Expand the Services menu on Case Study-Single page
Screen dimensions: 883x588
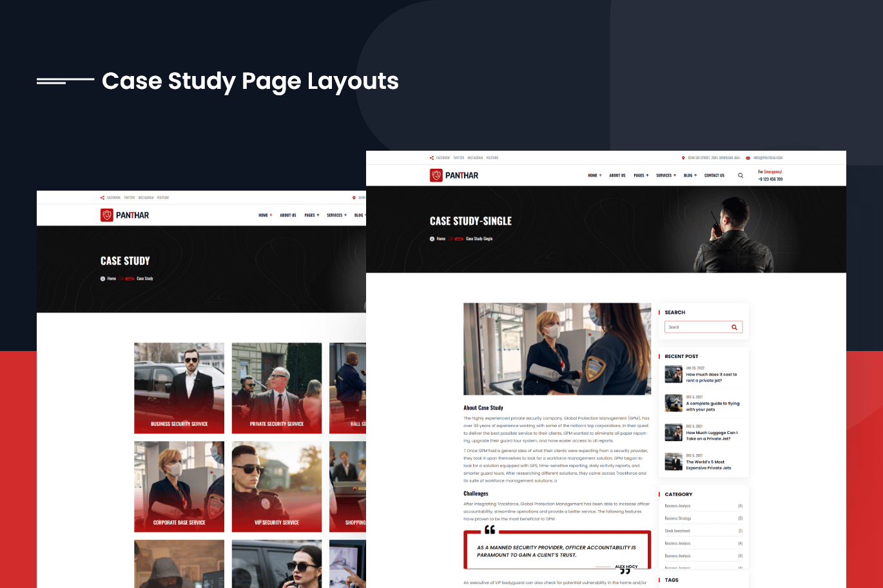(666, 175)
